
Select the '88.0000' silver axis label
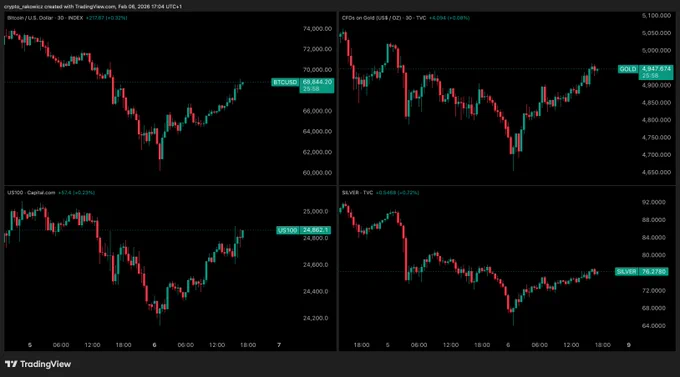pos(654,220)
